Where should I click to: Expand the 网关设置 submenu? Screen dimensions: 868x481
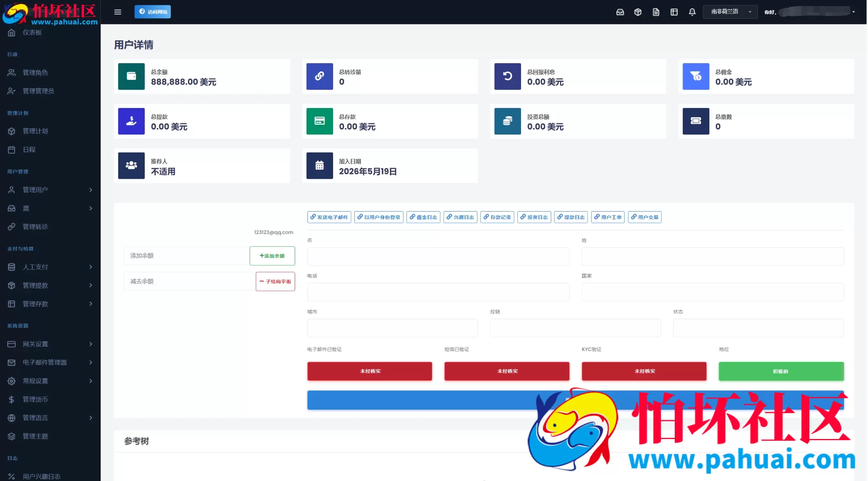click(x=91, y=344)
